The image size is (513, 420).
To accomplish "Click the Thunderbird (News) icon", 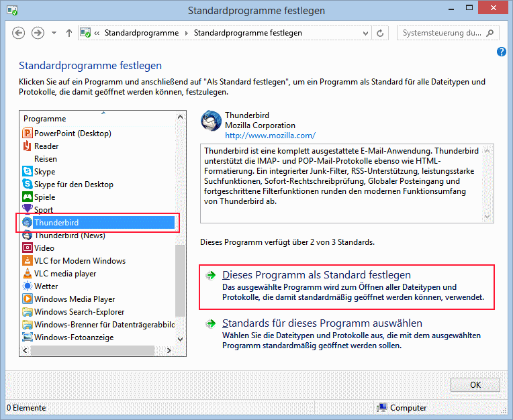I will point(27,235).
